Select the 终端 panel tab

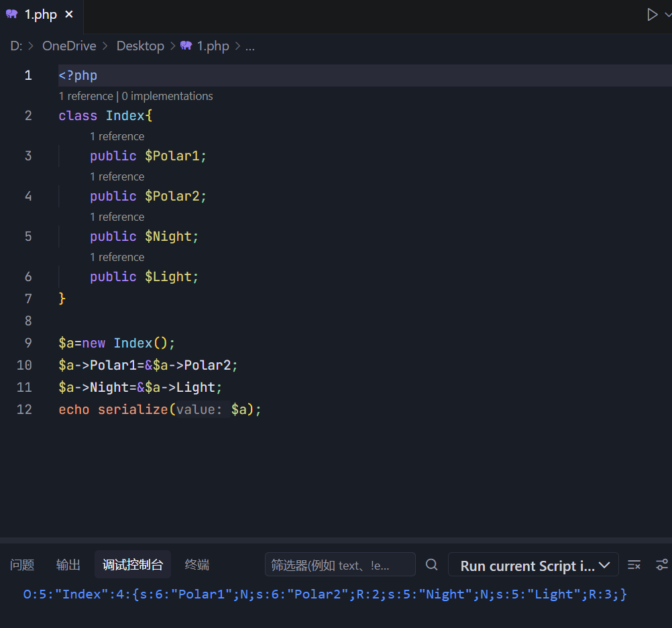point(197,565)
